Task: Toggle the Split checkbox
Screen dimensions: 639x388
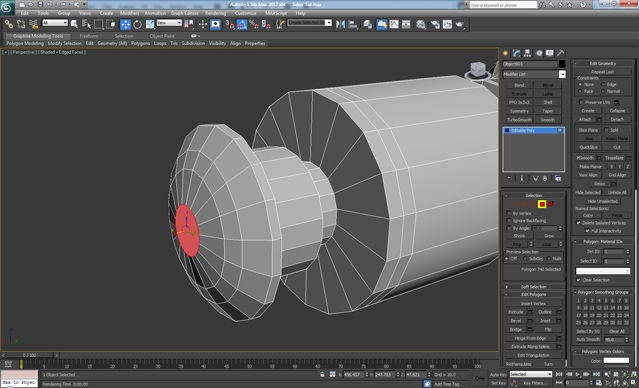Action: click(x=606, y=130)
